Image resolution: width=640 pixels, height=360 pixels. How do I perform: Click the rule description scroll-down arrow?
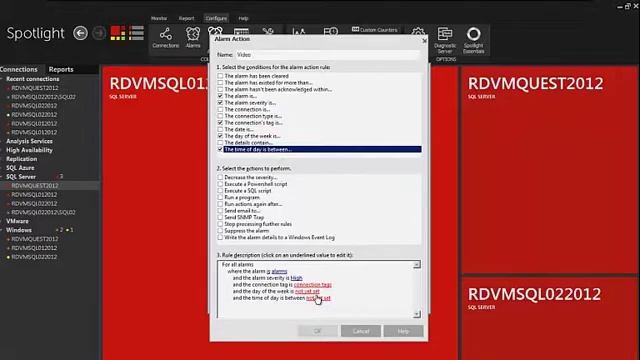416,314
